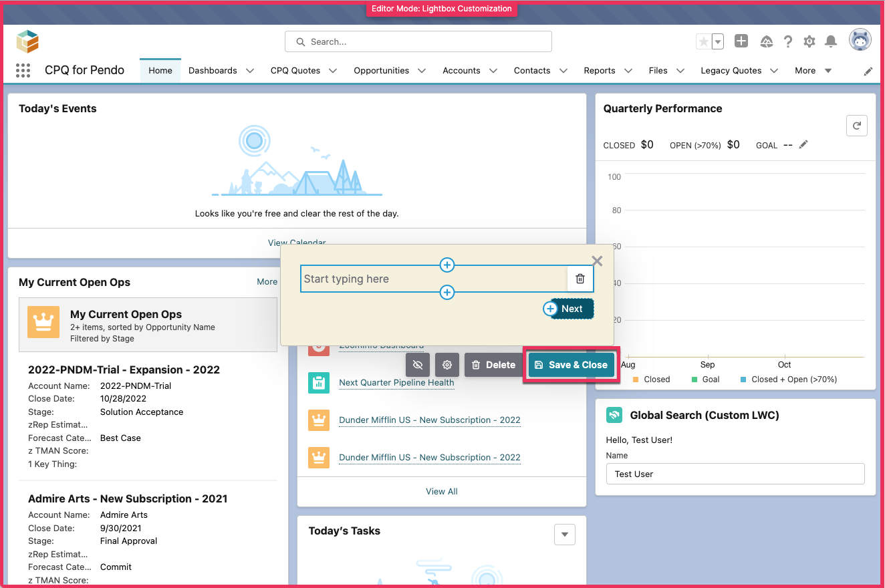Delete the text block with the trash icon
Viewport: 885px width, 588px height.
pos(580,279)
